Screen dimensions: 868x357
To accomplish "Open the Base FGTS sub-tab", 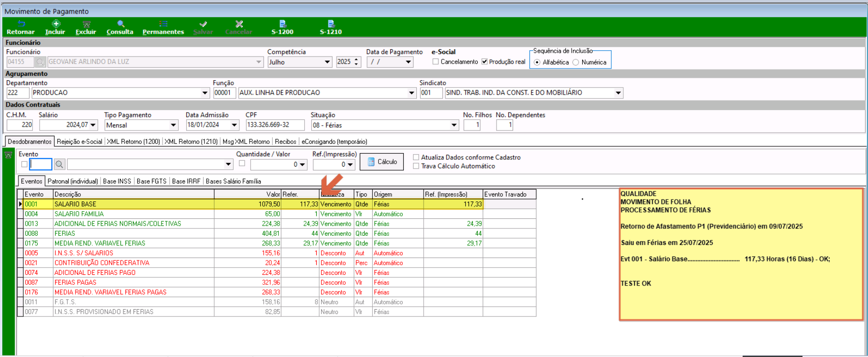I will (151, 181).
